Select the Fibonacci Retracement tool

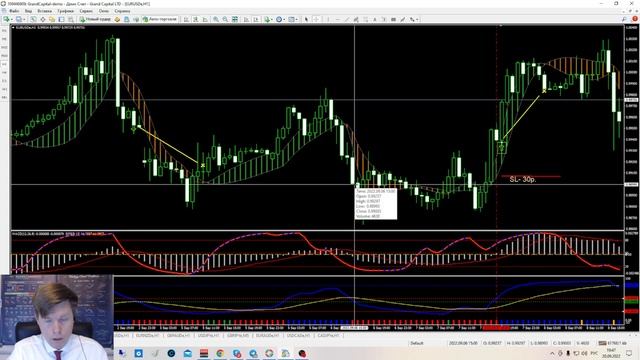click(365, 19)
